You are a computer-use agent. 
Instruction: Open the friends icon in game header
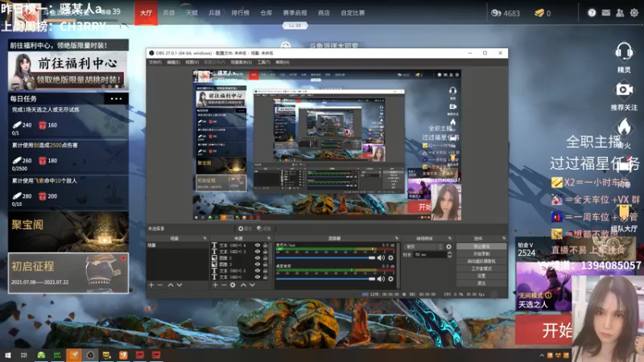pos(620,13)
